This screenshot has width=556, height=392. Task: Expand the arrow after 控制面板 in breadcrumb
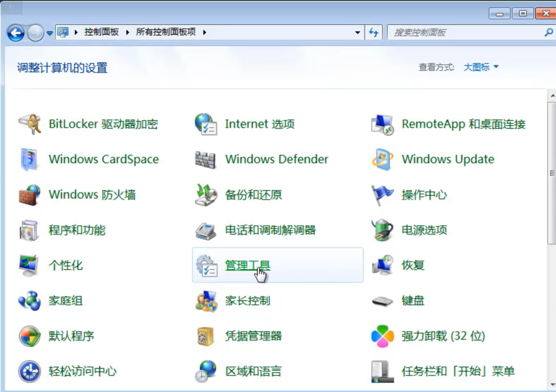(128, 32)
